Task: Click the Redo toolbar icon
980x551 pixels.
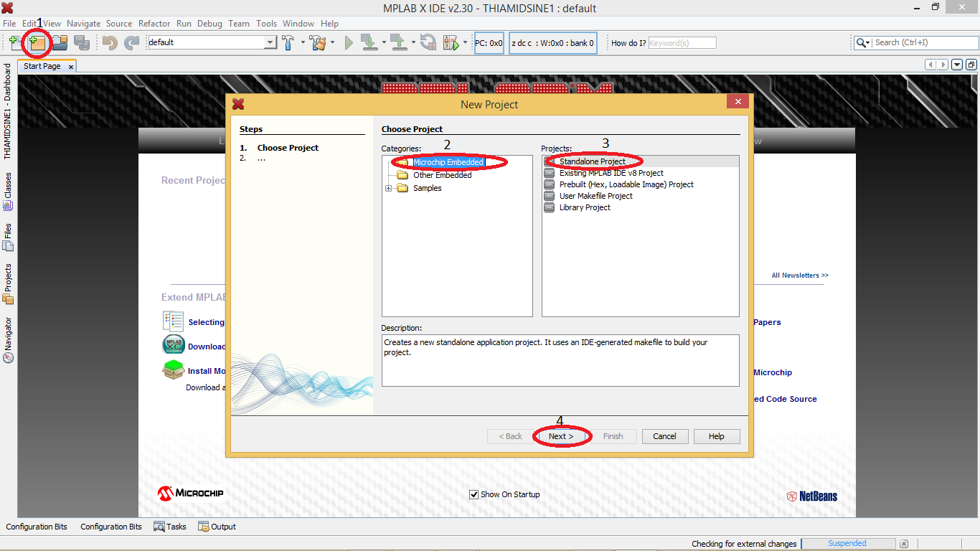Action: (x=131, y=43)
